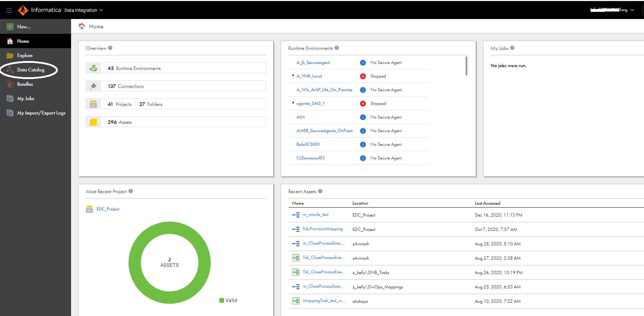Viewport: 644px width, 316px height.
Task: Click the Recent Assets help icon
Action: click(x=320, y=191)
